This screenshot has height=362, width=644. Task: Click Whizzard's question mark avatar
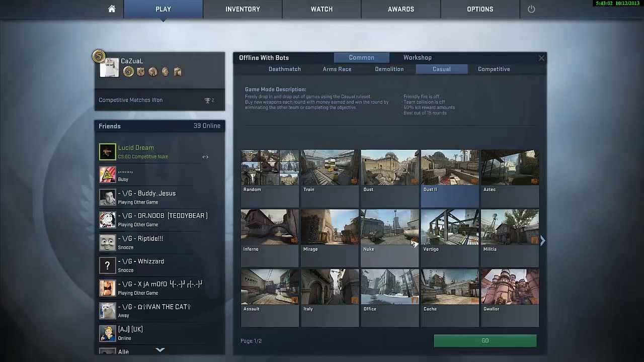coord(107,265)
